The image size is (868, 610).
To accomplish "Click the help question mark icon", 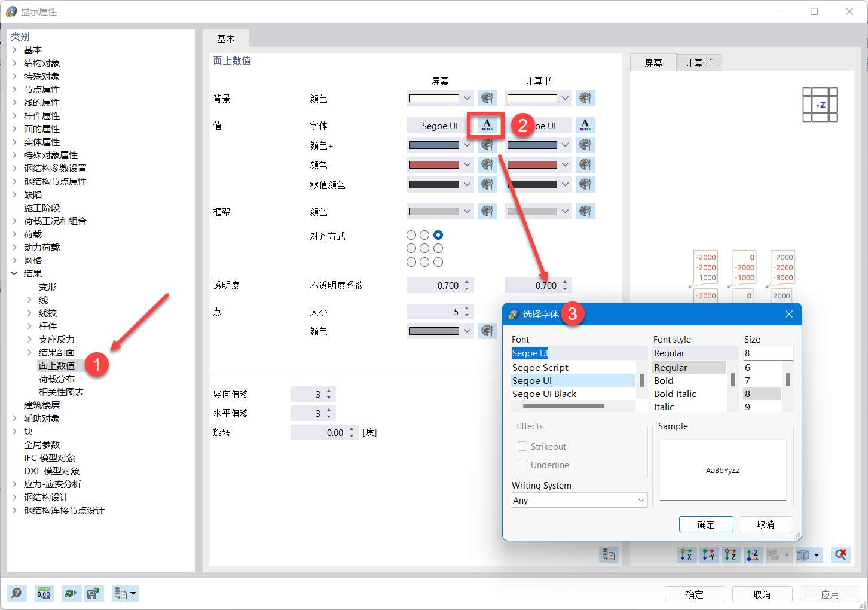I will point(17,593).
